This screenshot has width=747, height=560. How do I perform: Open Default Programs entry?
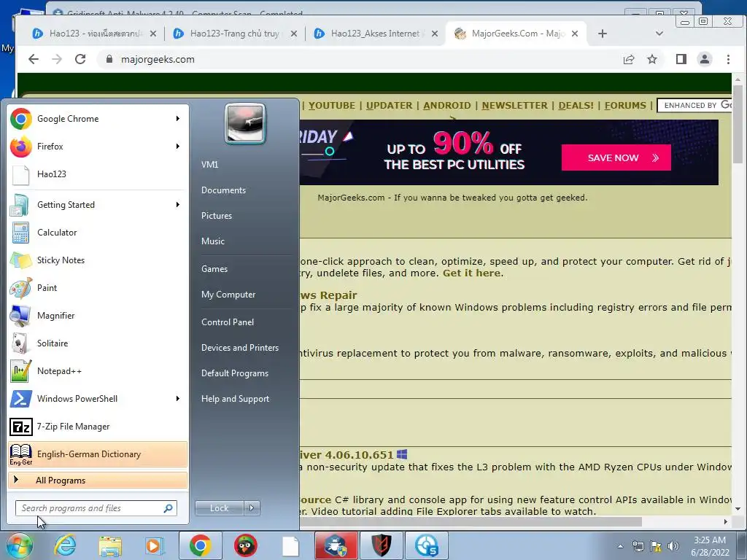pos(235,373)
